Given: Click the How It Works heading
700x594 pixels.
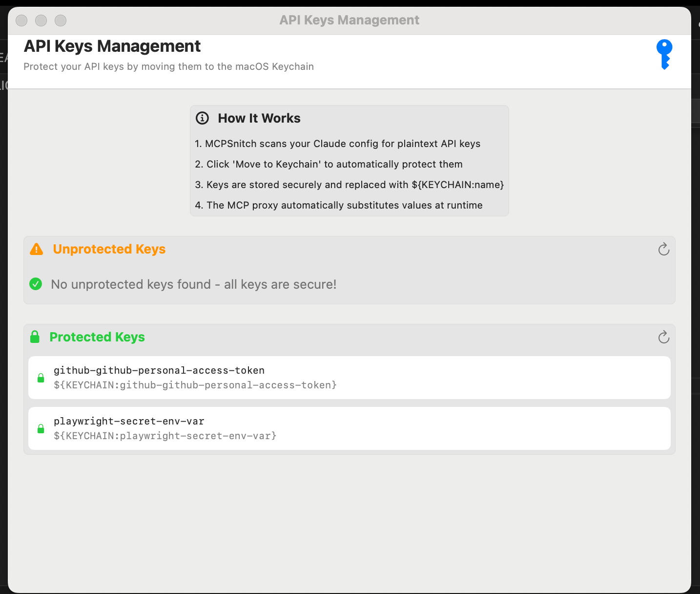Looking at the screenshot, I should tap(259, 118).
